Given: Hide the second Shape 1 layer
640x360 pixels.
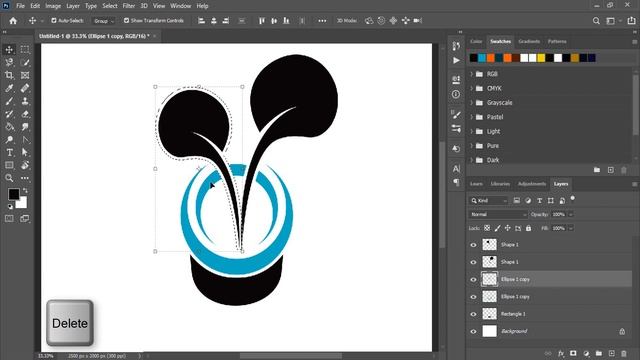Looking at the screenshot, I should click(473, 262).
